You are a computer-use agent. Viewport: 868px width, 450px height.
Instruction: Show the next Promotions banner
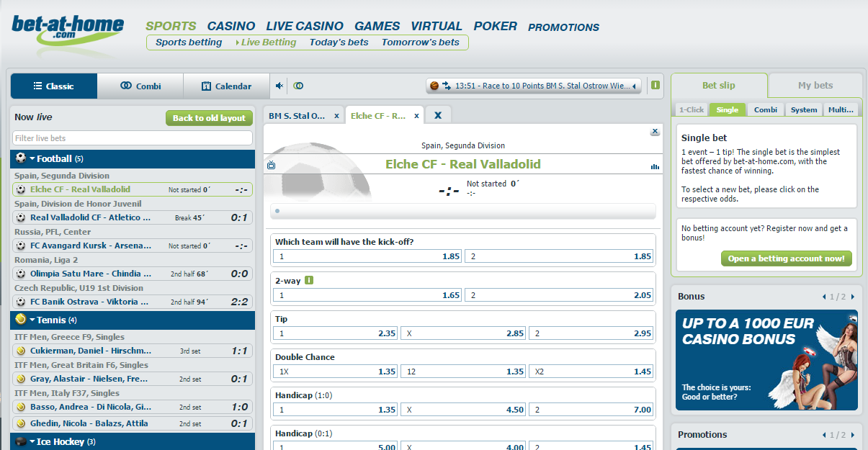[x=853, y=435]
